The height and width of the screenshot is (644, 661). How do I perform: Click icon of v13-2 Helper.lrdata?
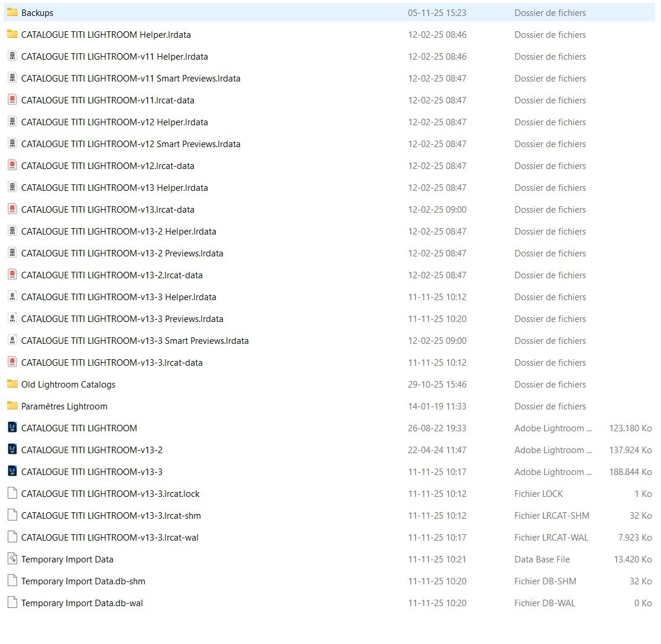click(12, 231)
